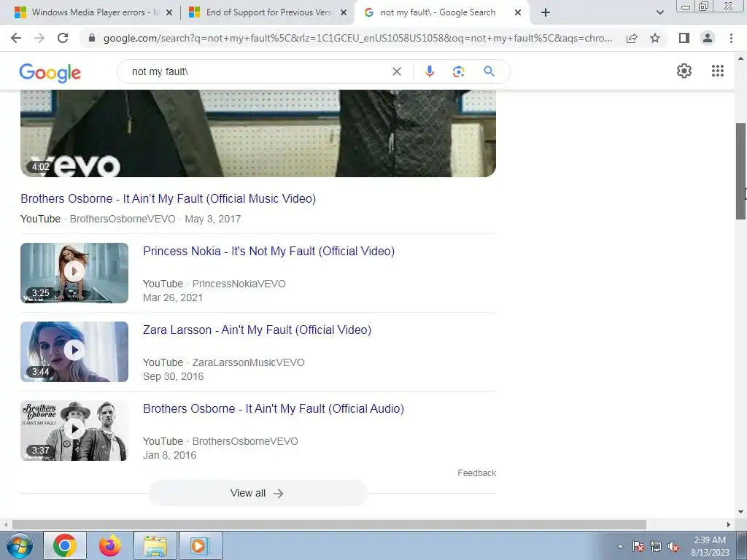Share this page icon in address bar
747x560 pixels.
[632, 38]
